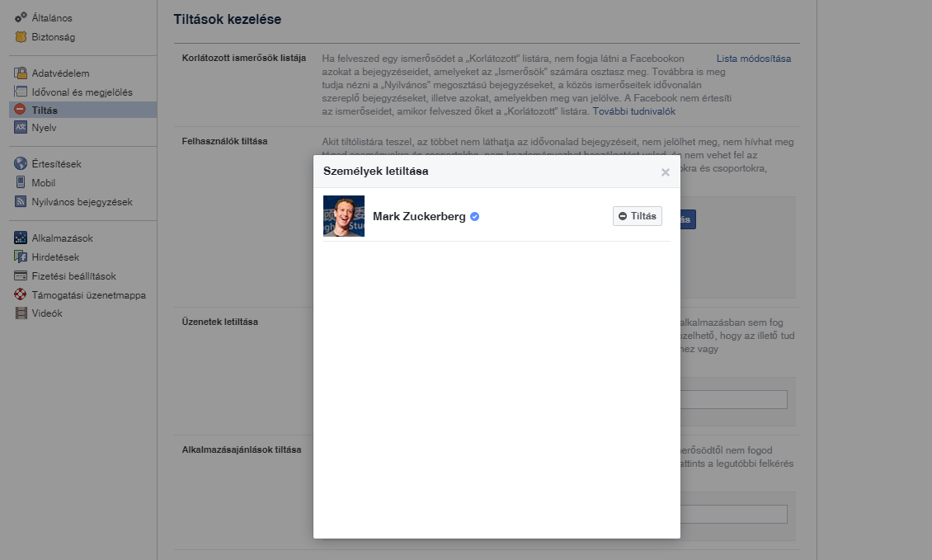Click the Alkalmazásajánlások tiltása label
This screenshot has height=560, width=932.
(242, 449)
